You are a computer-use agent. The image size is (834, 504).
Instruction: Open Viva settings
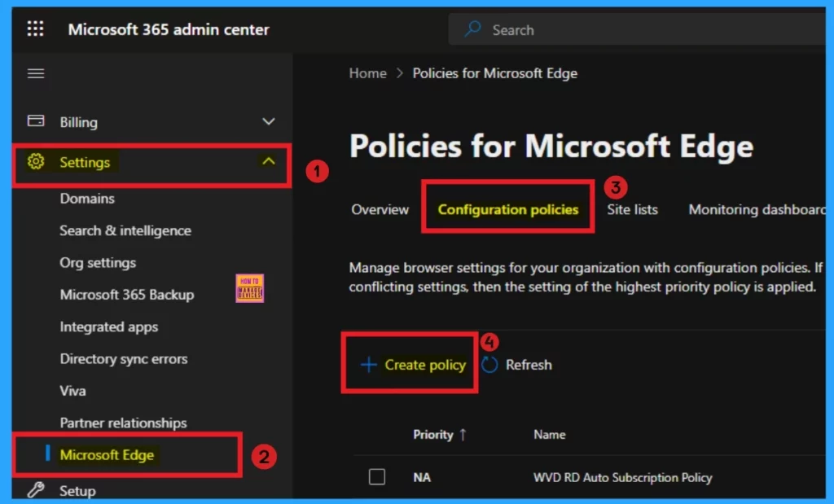72,391
